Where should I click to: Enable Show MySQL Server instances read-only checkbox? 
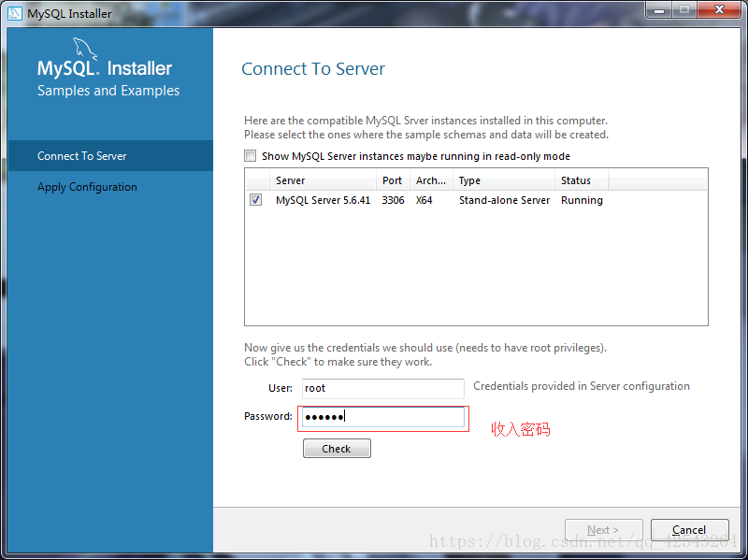[x=250, y=155]
